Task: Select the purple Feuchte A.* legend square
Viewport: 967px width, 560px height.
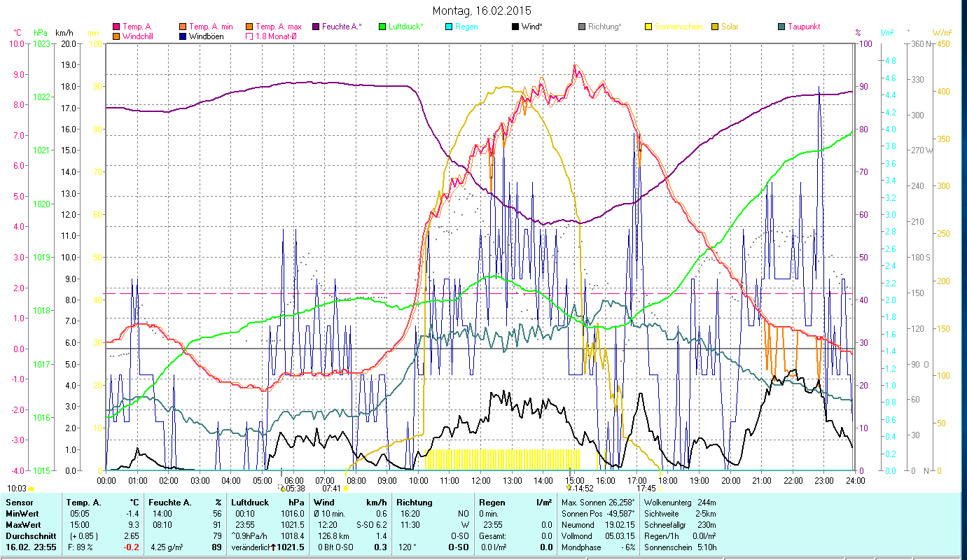Action: [x=314, y=27]
